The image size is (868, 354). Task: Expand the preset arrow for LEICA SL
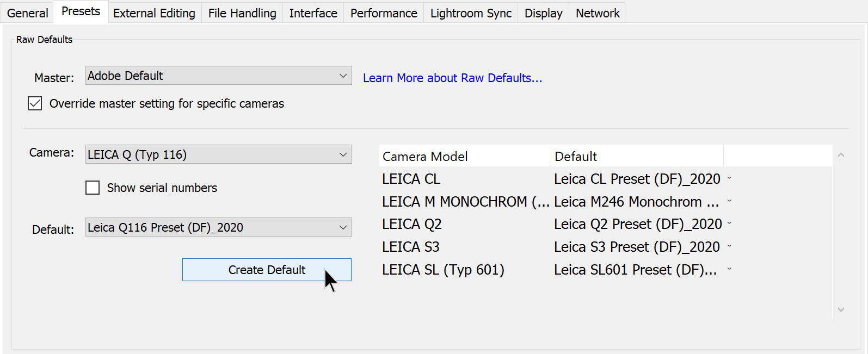click(x=729, y=269)
